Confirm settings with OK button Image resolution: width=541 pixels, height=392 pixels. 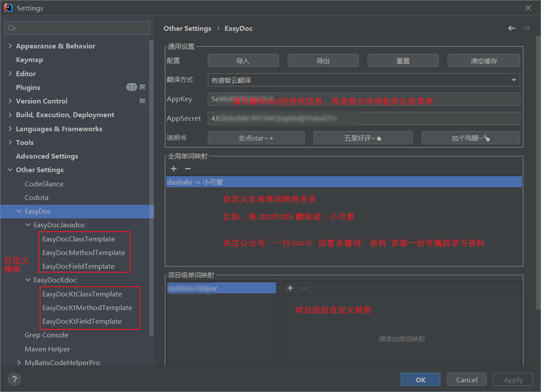420,380
